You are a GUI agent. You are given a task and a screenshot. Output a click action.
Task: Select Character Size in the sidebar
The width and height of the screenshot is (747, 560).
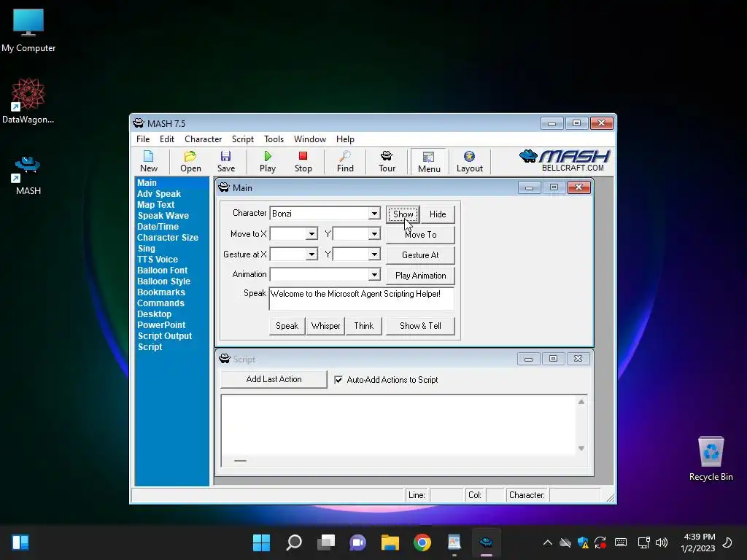pyautogui.click(x=167, y=238)
